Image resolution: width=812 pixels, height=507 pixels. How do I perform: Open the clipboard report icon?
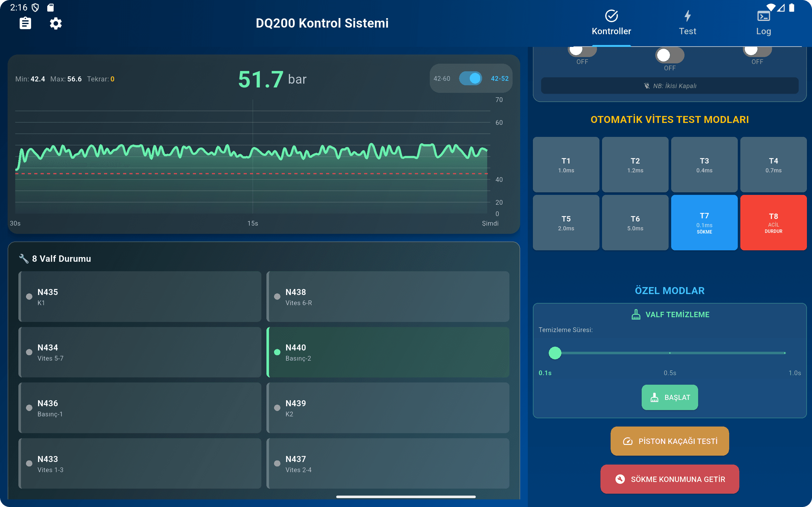coord(25,23)
